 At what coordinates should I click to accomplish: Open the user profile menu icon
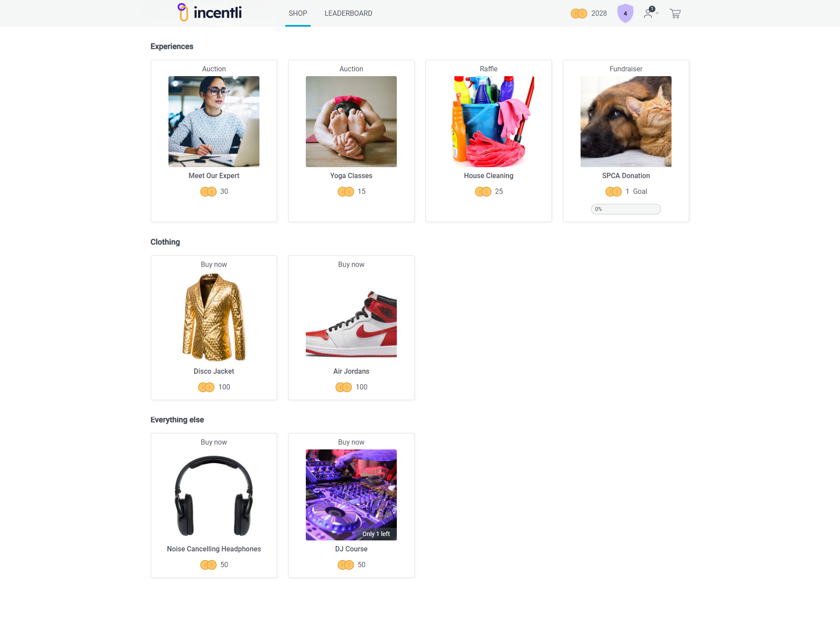pyautogui.click(x=651, y=13)
